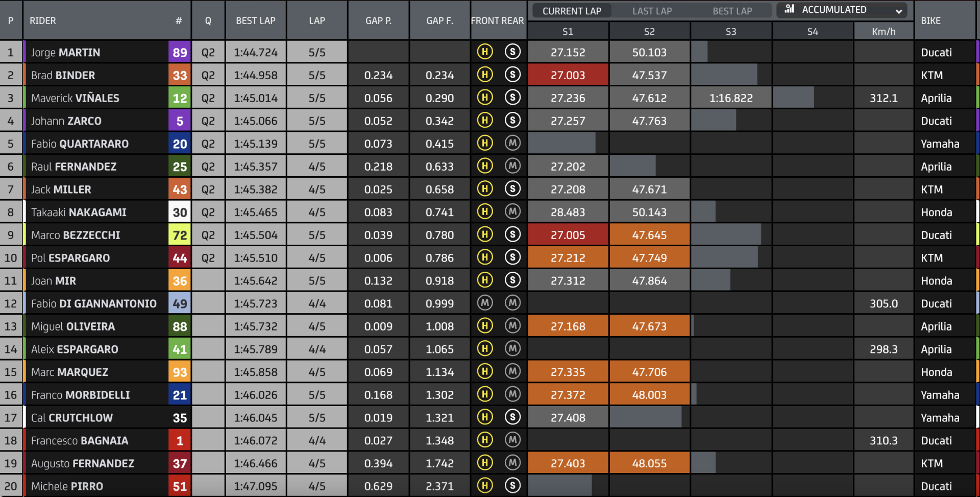Viewport: 980px width, 497px height.
Task: Click DI GIANNANTONIO's rear tyre M icon
Action: pyautogui.click(x=512, y=303)
